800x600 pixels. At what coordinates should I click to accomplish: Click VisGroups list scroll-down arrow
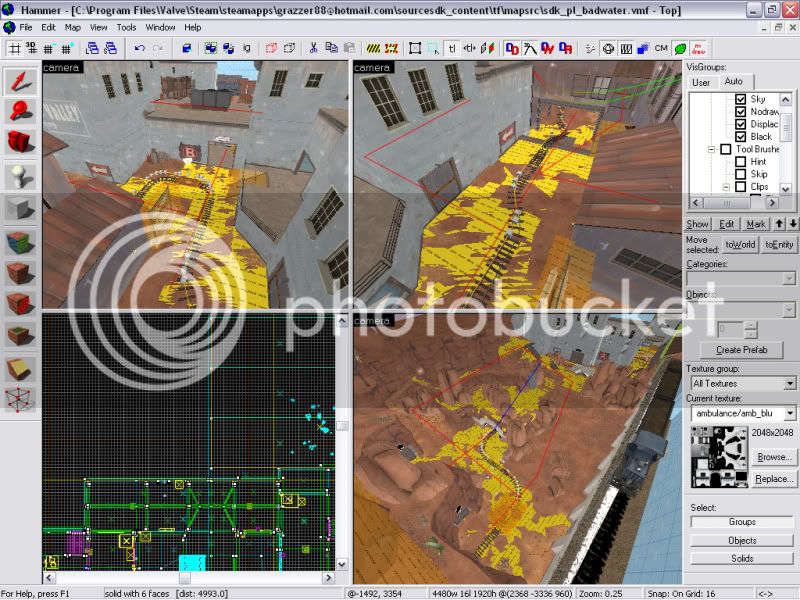[786, 189]
